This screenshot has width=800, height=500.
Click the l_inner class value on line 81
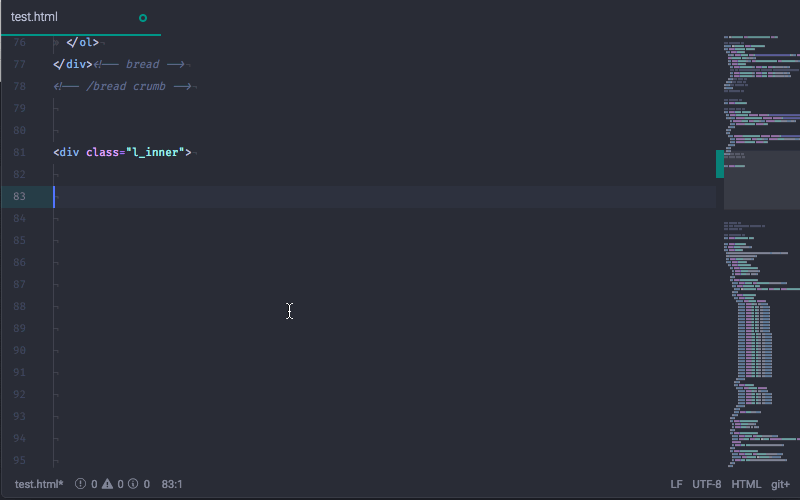coord(155,152)
